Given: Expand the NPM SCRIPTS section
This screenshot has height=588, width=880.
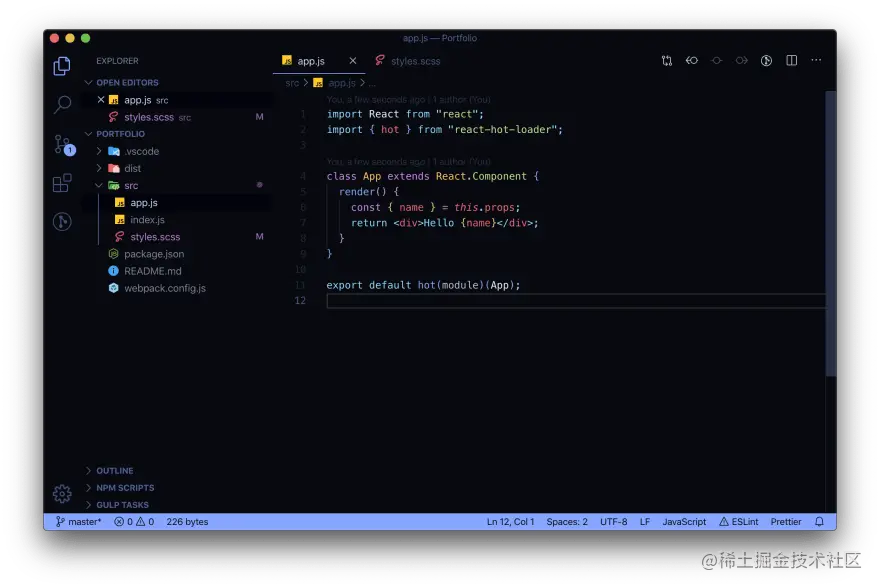Looking at the screenshot, I should pyautogui.click(x=124, y=488).
